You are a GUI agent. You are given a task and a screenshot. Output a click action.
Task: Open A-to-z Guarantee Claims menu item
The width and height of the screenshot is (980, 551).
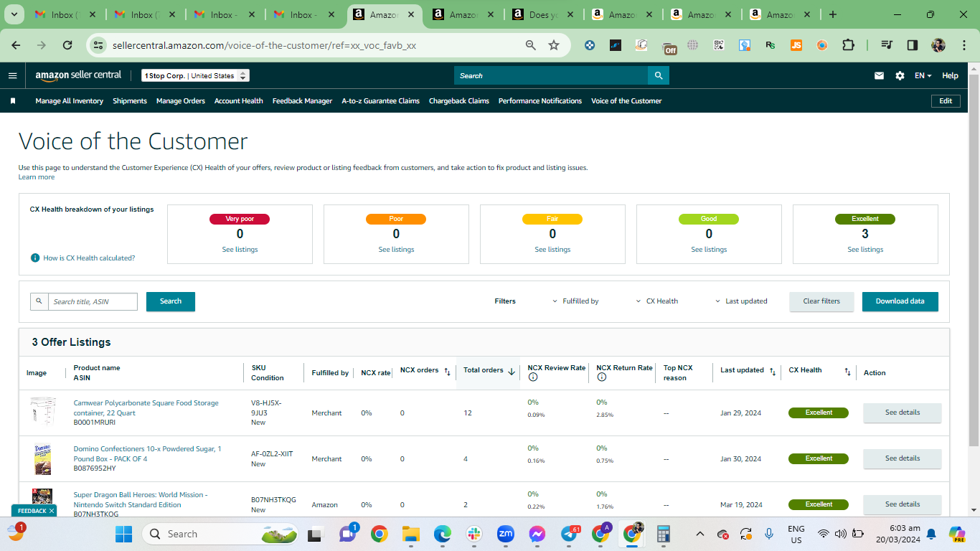tap(380, 101)
